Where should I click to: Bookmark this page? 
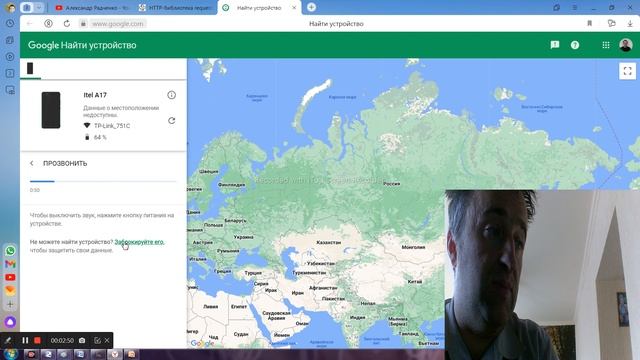coord(589,24)
